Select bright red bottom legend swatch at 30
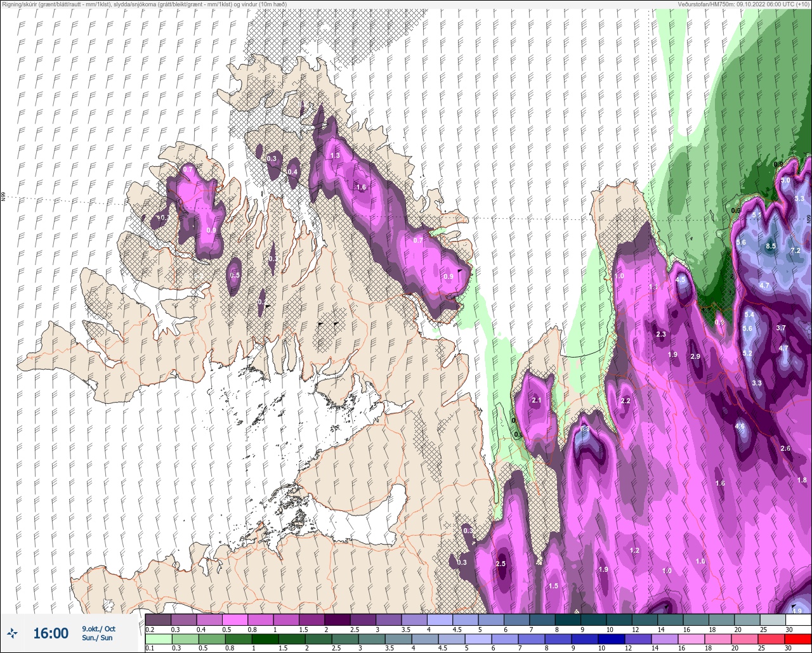The width and height of the screenshot is (812, 653). pyautogui.click(x=798, y=638)
